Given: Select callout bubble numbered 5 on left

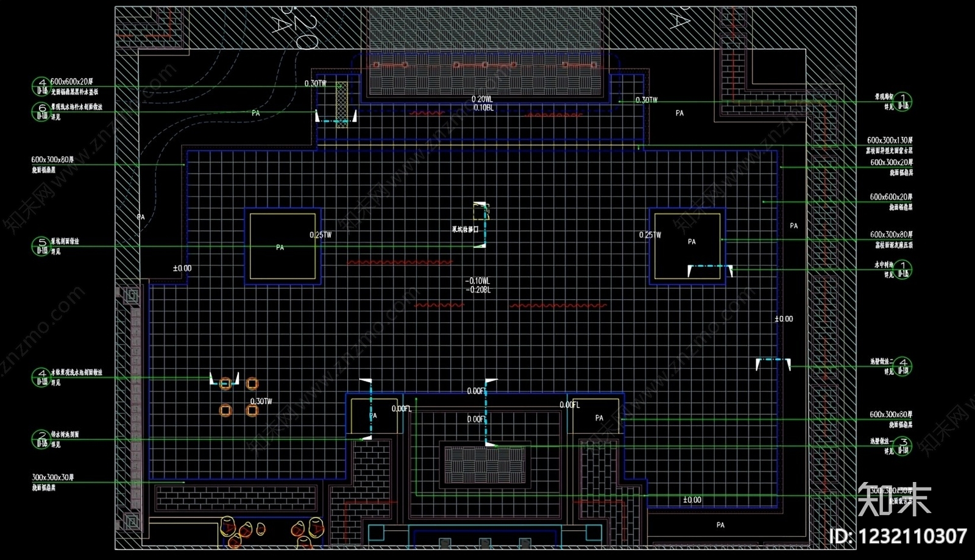Looking at the screenshot, I should pyautogui.click(x=41, y=246).
